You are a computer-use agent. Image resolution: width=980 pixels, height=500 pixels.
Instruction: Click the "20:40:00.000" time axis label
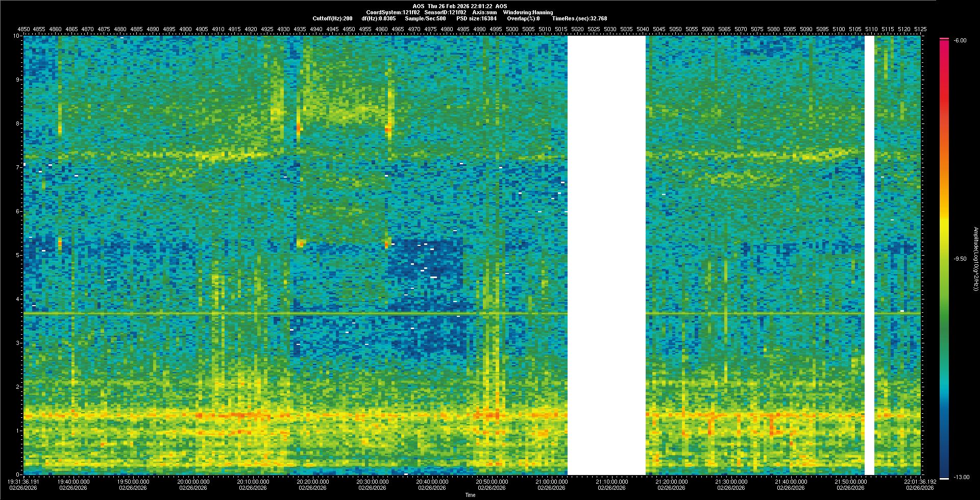432,481
